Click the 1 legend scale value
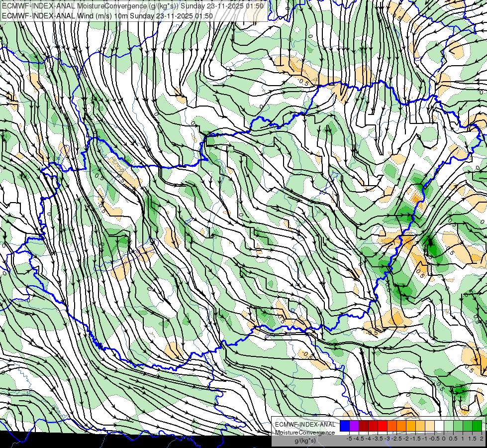Screen dimensions: 487x448 [463, 439]
